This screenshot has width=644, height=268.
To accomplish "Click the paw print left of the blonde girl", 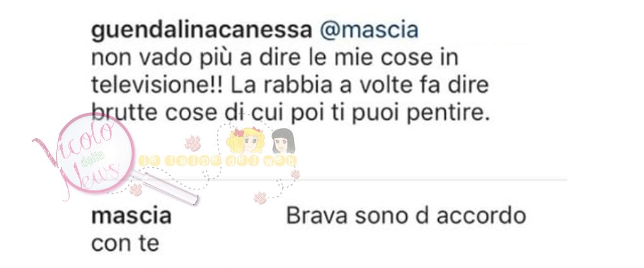I will click(193, 143).
